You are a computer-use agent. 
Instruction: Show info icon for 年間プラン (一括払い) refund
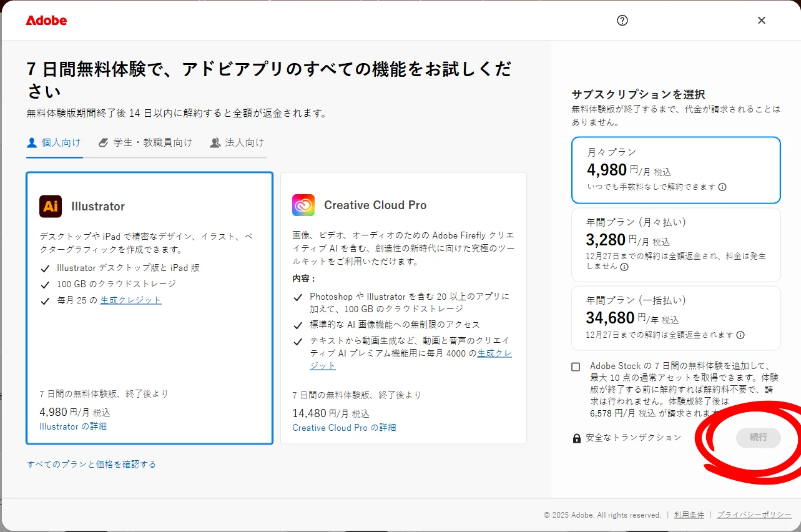coord(740,335)
